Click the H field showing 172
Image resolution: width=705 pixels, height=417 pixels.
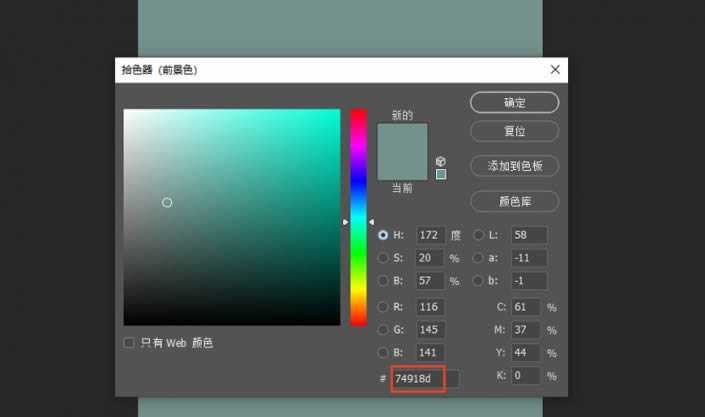pos(430,235)
